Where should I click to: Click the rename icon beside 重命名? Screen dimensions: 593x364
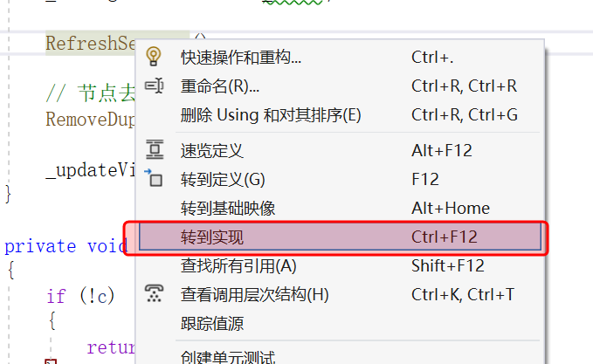click(x=154, y=86)
